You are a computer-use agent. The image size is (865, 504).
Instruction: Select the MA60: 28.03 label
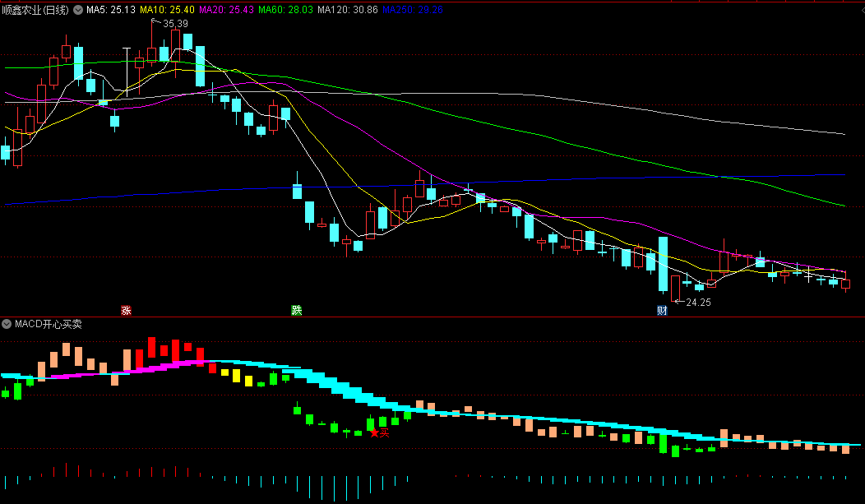[286, 10]
